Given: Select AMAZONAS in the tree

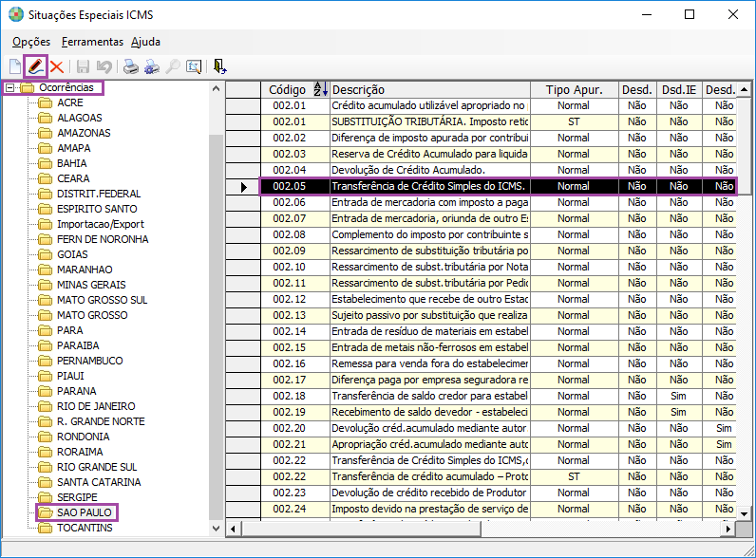Looking at the screenshot, I should point(84,133).
